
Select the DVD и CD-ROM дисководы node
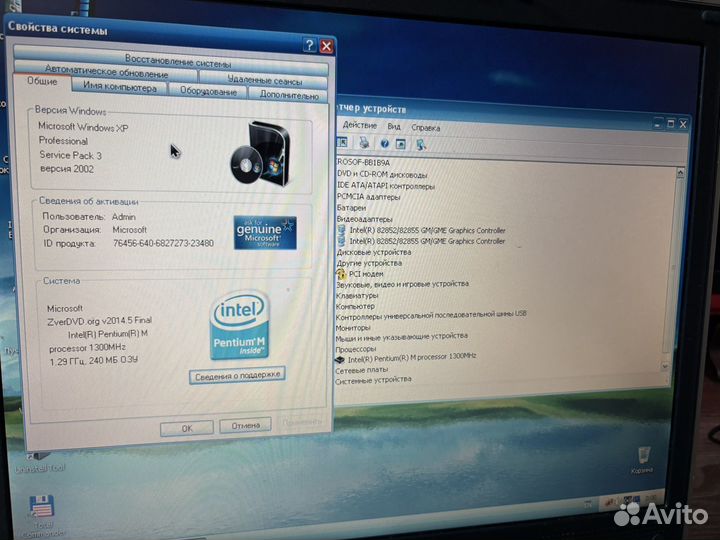click(x=382, y=174)
